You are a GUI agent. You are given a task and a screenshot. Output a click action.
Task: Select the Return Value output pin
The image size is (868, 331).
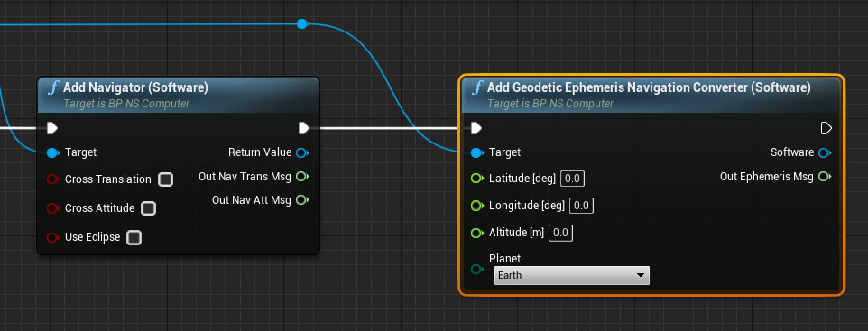tap(302, 152)
